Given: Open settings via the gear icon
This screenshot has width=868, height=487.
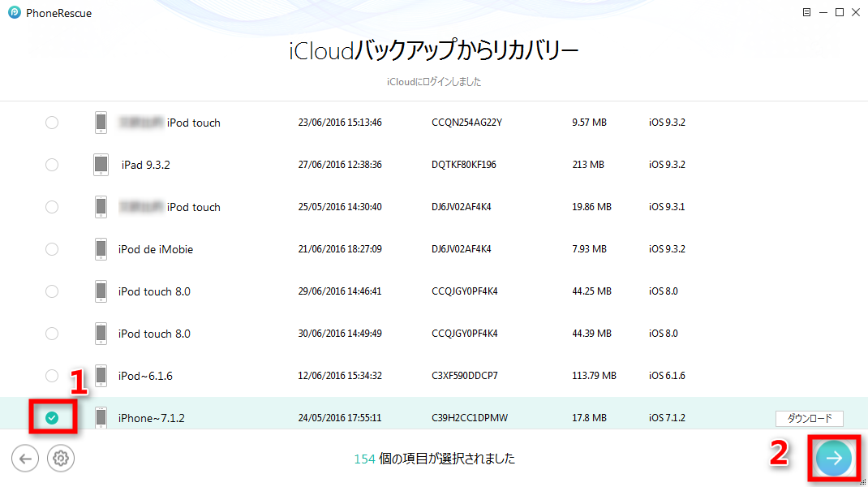Looking at the screenshot, I should (60, 459).
